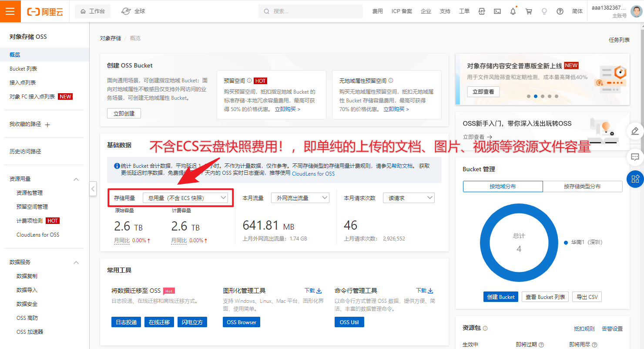Collapse the 资源用量 sidebar section

(x=76, y=179)
